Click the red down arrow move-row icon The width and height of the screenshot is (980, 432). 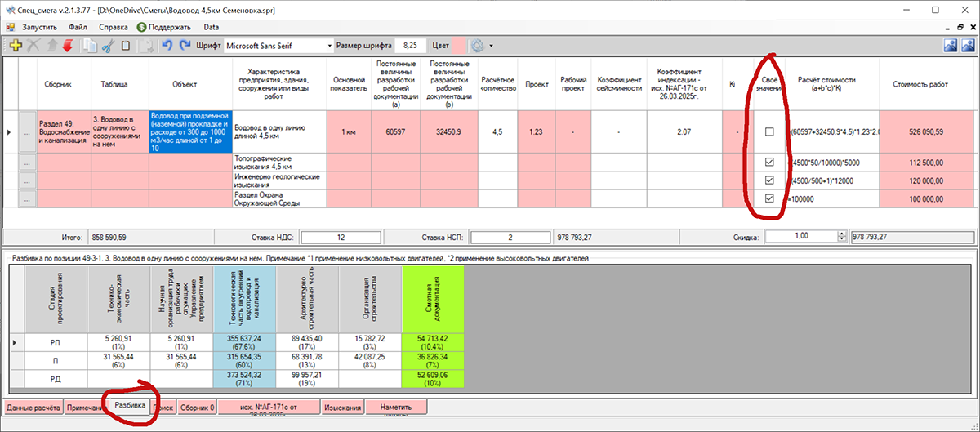tap(67, 46)
